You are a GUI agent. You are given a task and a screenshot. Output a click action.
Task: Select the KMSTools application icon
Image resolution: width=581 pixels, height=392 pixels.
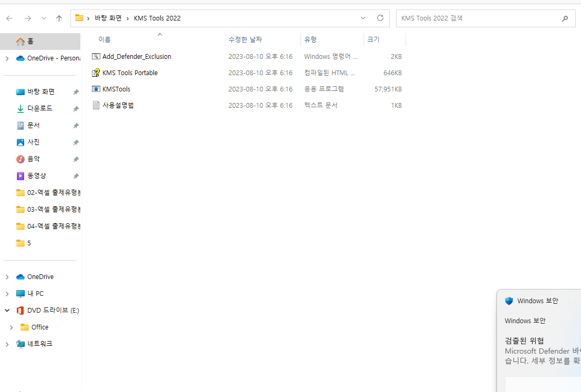click(x=96, y=89)
